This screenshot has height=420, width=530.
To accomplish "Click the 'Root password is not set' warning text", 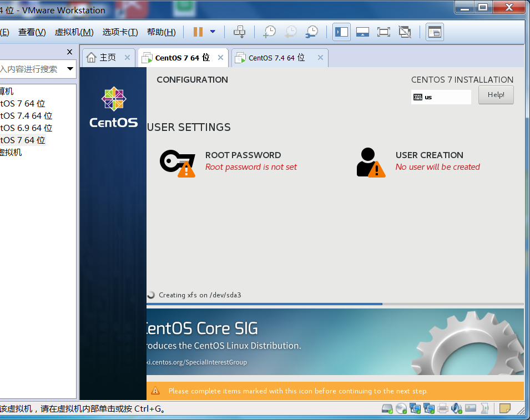I will pos(251,167).
